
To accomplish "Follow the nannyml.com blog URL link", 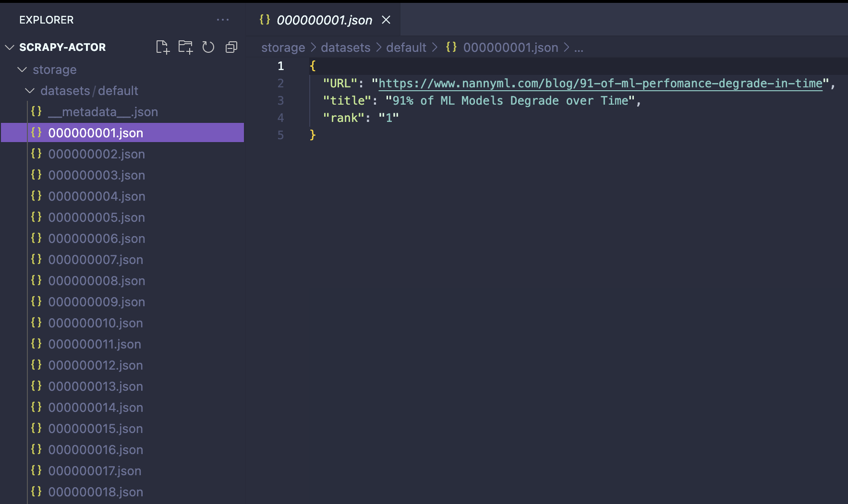I will [600, 83].
